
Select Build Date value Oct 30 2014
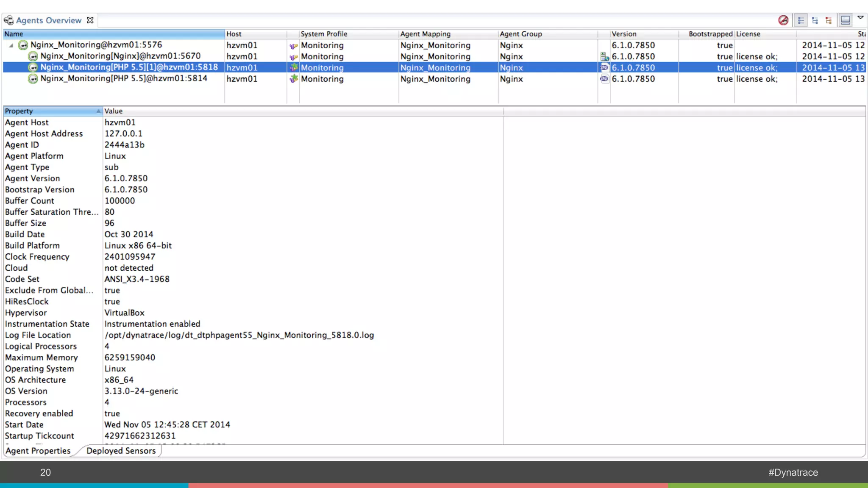pyautogui.click(x=129, y=234)
